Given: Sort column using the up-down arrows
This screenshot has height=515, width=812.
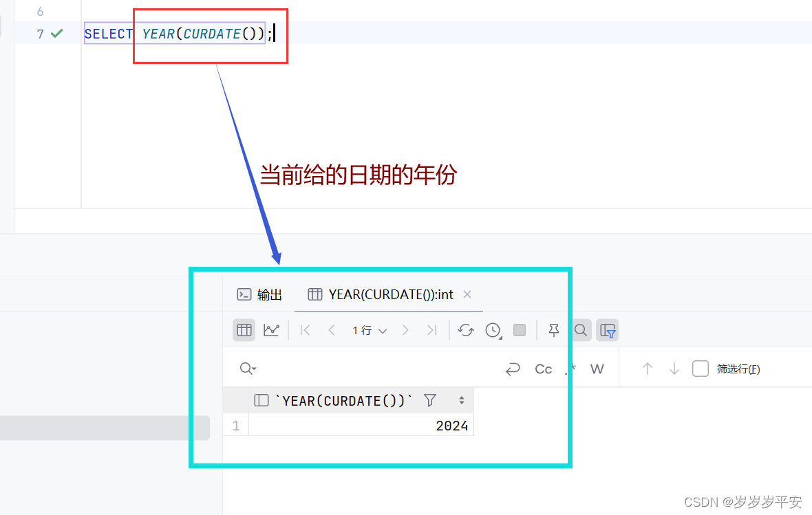Looking at the screenshot, I should click(x=462, y=400).
